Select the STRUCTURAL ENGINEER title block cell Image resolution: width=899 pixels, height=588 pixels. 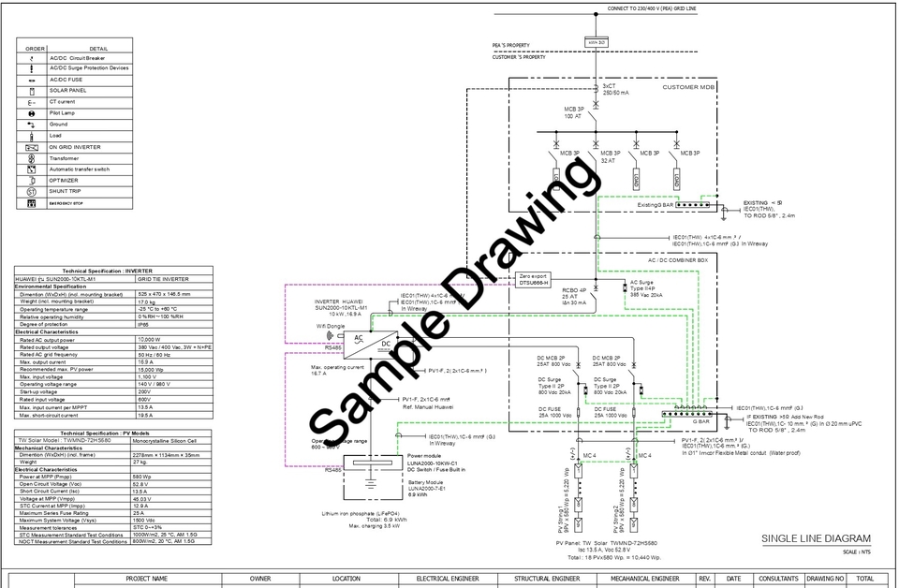pos(547,579)
